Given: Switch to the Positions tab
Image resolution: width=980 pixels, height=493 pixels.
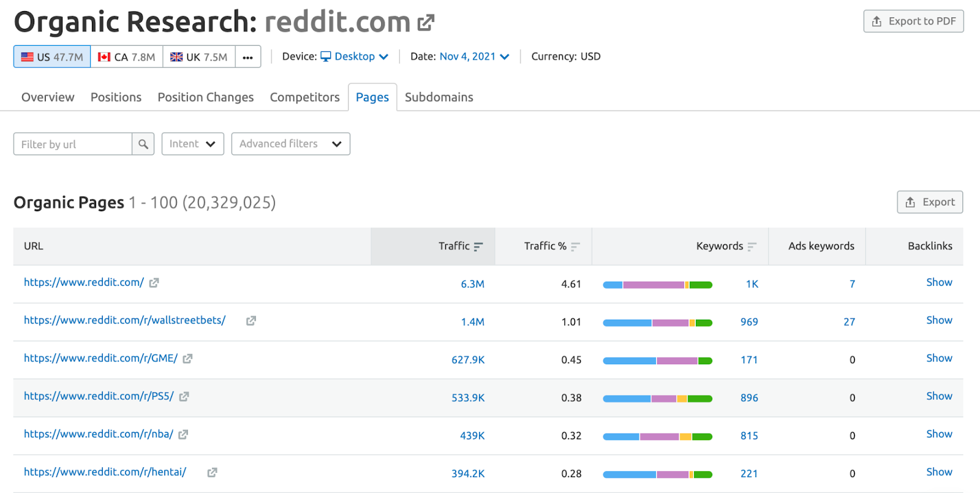Looking at the screenshot, I should 116,97.
